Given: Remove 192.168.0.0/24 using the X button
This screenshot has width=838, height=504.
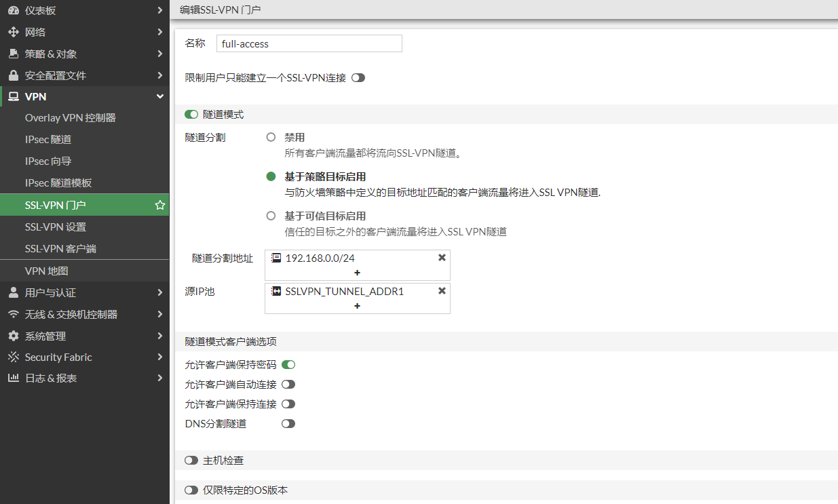Looking at the screenshot, I should [442, 257].
